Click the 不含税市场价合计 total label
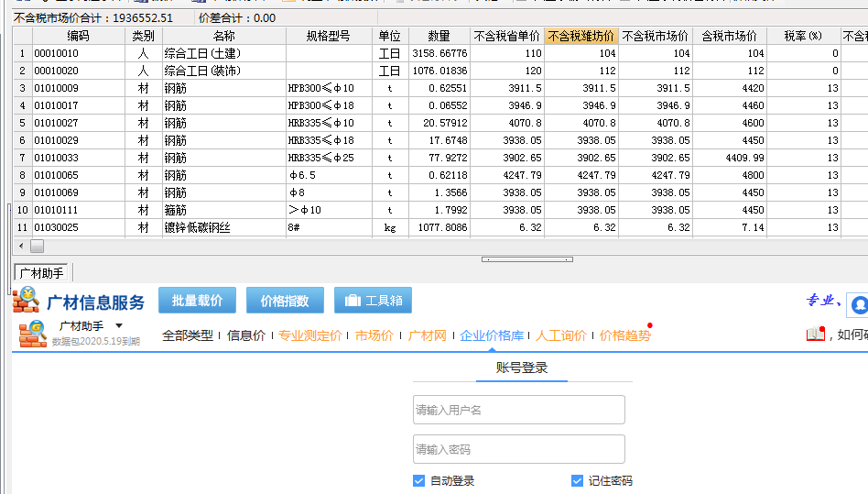The height and width of the screenshot is (494, 868). coord(93,18)
